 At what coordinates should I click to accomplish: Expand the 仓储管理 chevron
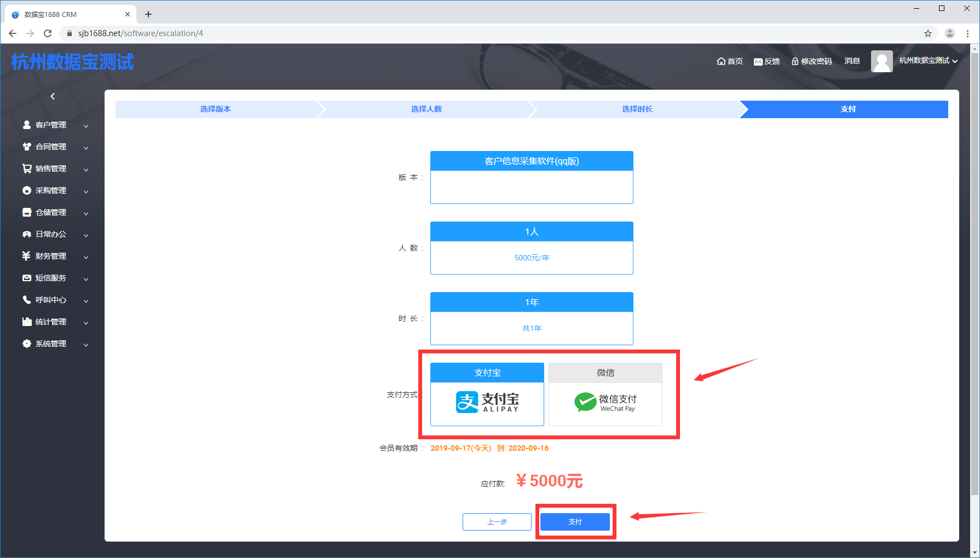(x=86, y=213)
